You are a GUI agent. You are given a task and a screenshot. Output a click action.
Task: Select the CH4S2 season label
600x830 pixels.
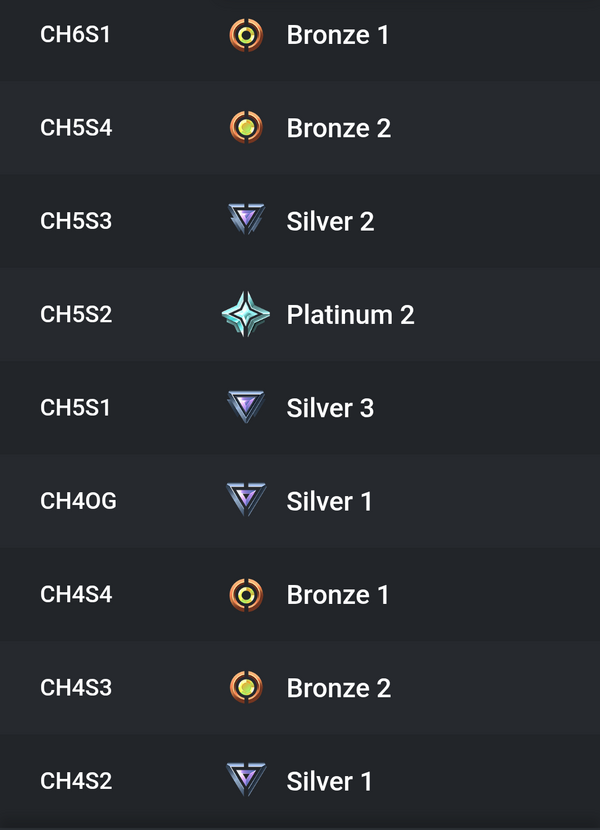(x=76, y=781)
